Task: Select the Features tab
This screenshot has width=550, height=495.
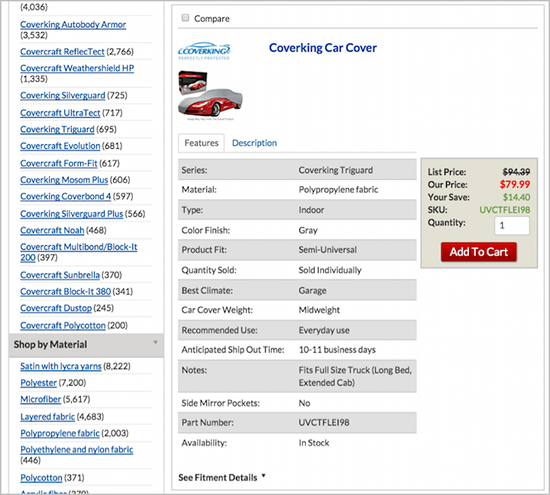Action: 201,143
